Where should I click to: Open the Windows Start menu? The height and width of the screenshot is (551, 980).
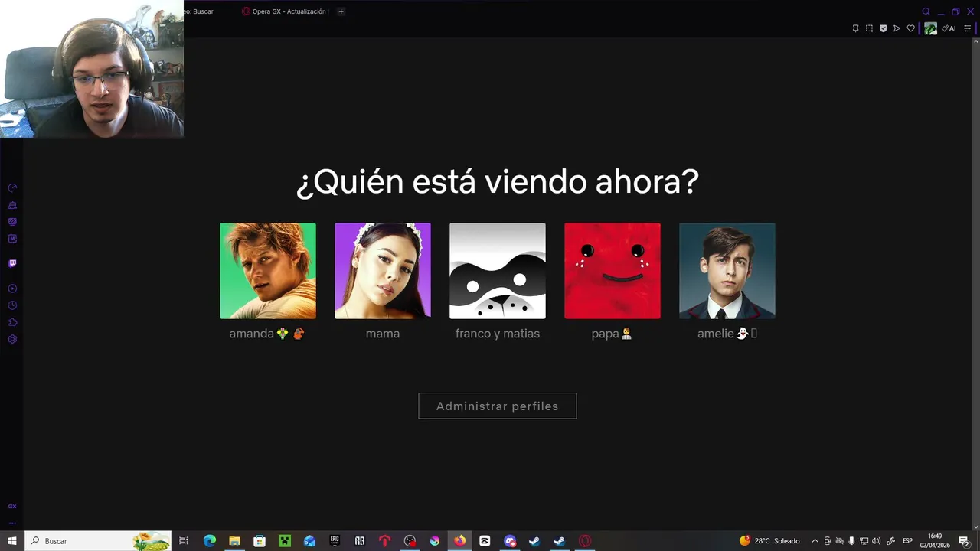tap(12, 541)
